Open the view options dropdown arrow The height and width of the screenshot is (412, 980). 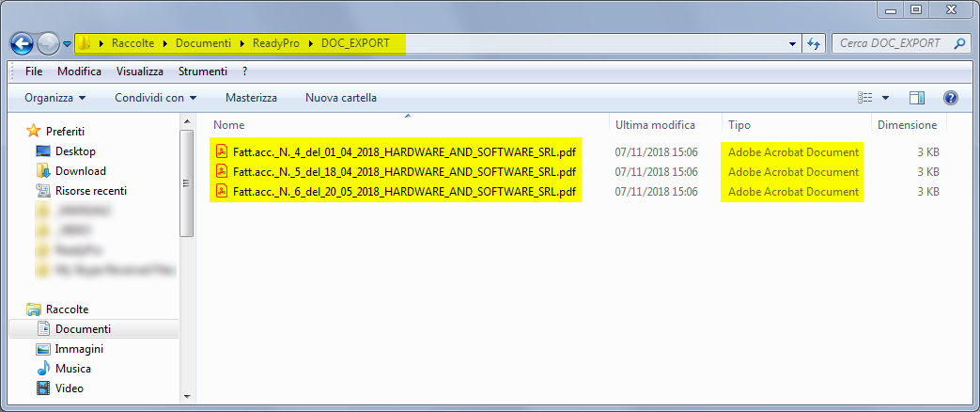point(885,98)
